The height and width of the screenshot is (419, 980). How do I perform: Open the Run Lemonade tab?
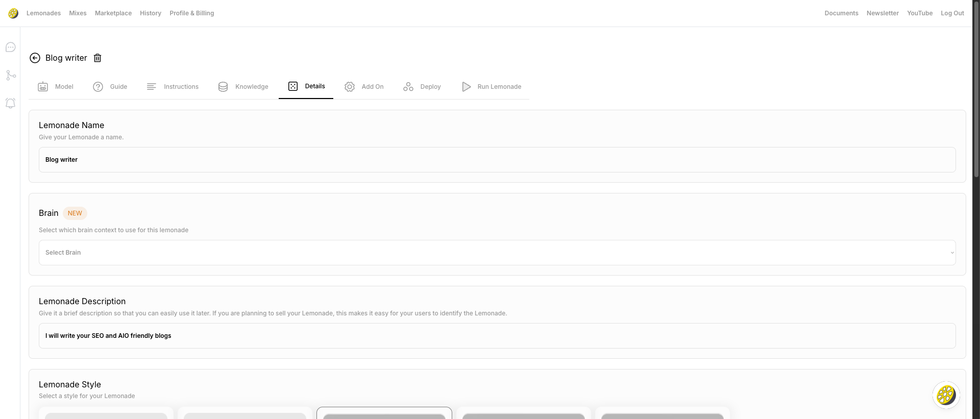coord(492,87)
